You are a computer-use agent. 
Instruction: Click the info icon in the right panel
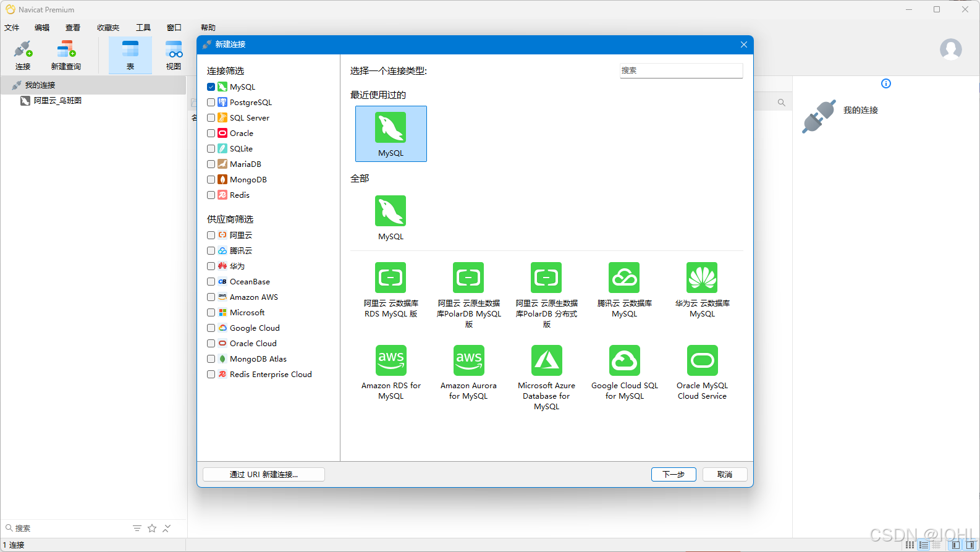[x=886, y=83]
